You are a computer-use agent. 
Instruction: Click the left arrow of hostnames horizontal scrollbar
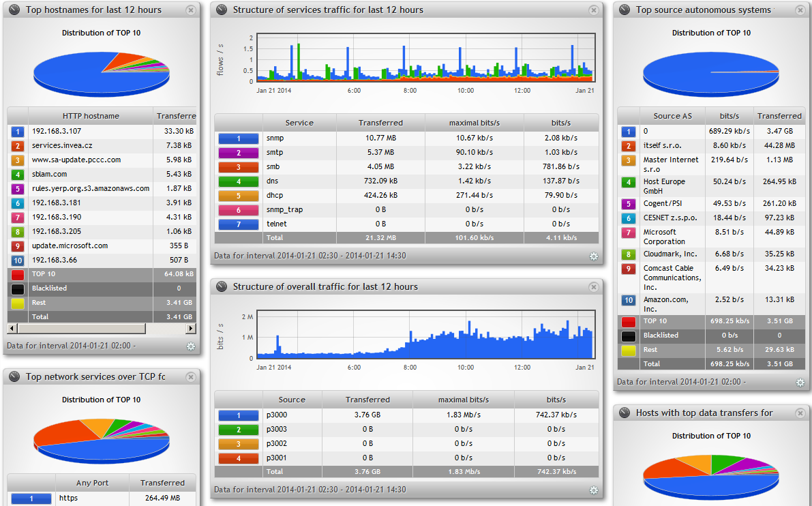[12, 329]
